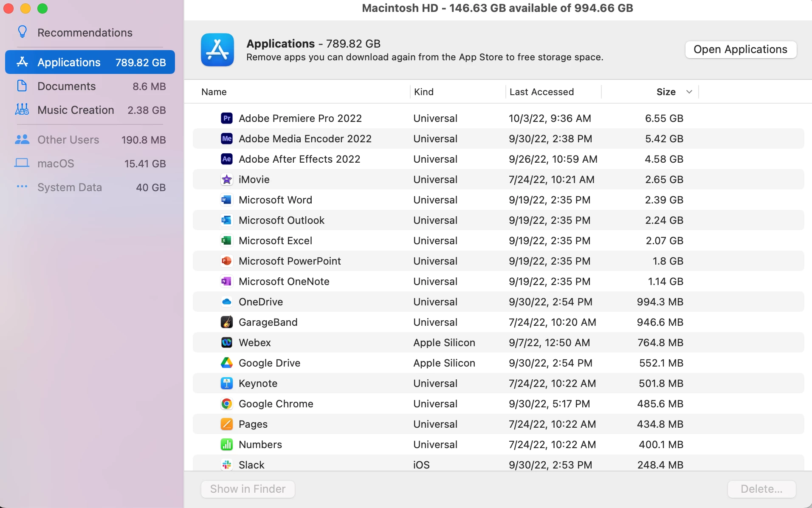
Task: Select the Numbers name text
Action: (260, 444)
